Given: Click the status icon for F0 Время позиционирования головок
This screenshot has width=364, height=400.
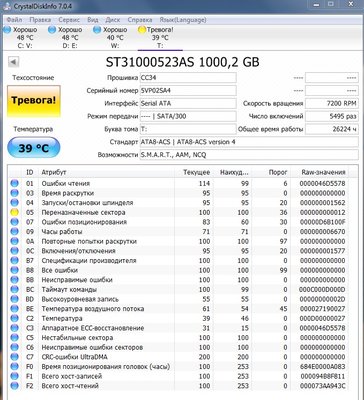Looking at the screenshot, I should 14,367.
